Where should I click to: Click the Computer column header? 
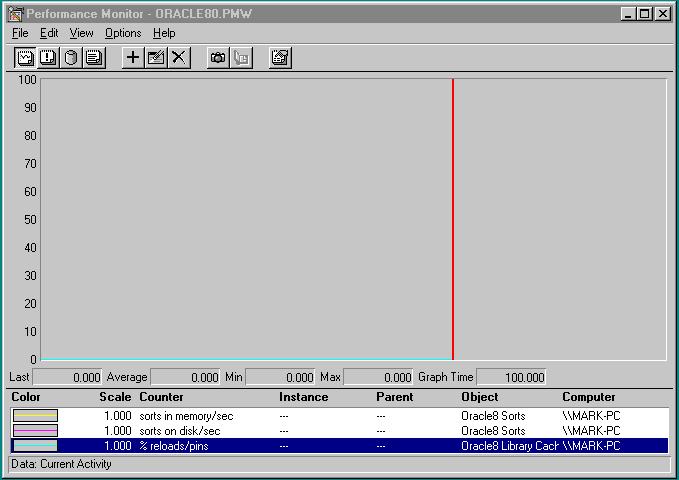point(588,397)
